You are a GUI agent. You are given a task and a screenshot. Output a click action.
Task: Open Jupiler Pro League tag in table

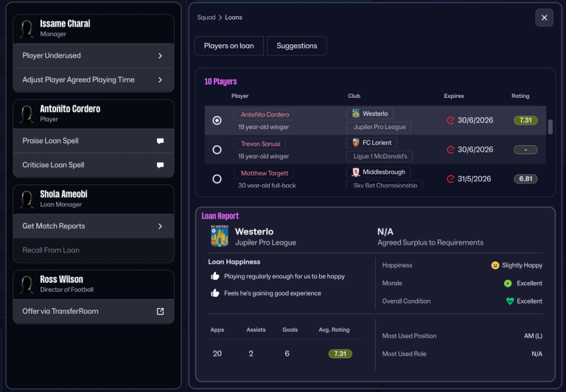379,127
